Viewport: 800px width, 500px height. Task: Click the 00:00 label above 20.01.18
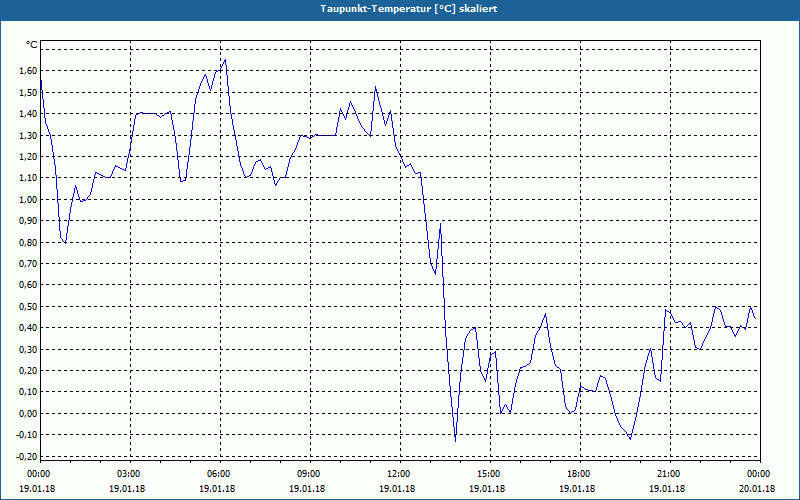(x=760, y=474)
